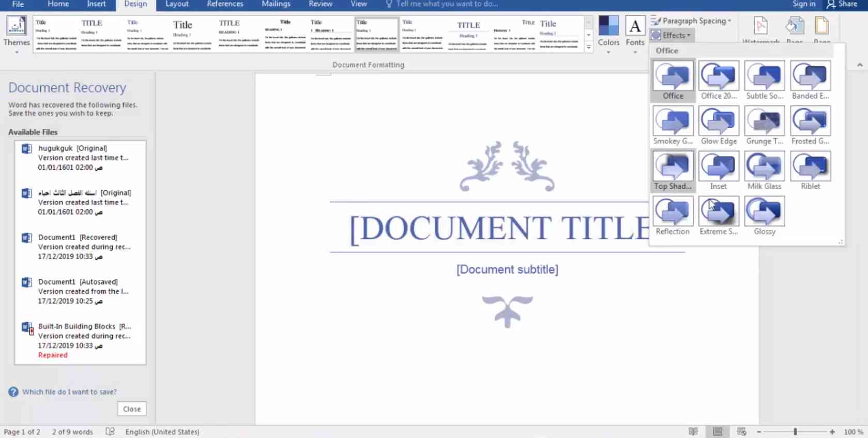Select the Glow Edge effect
The height and width of the screenshot is (438, 868).
coord(719,126)
